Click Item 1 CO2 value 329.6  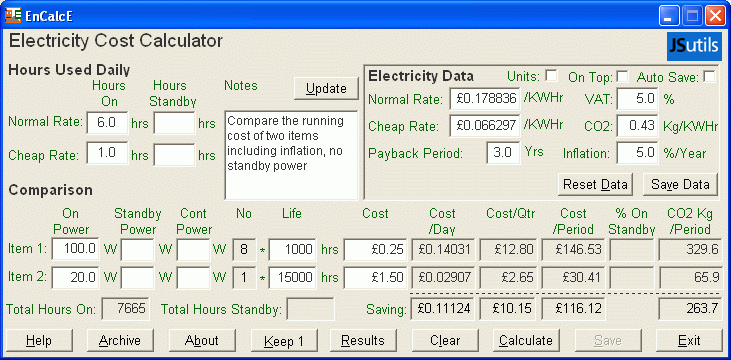tap(690, 249)
